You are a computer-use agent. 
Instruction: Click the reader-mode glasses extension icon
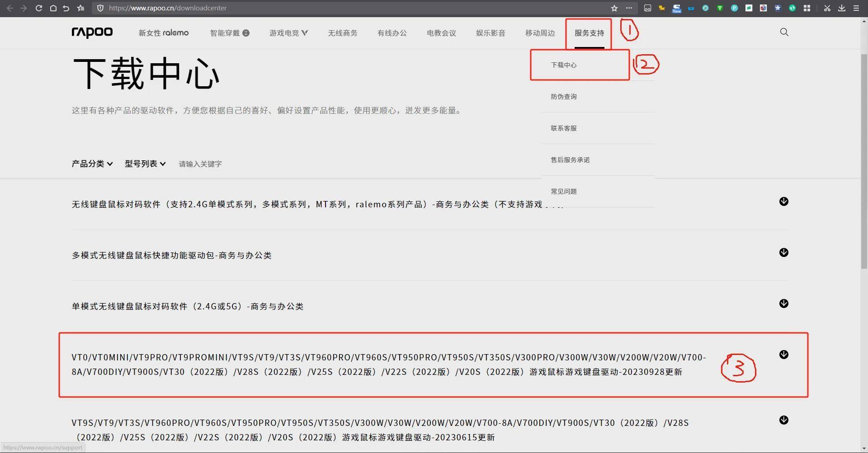tap(647, 8)
